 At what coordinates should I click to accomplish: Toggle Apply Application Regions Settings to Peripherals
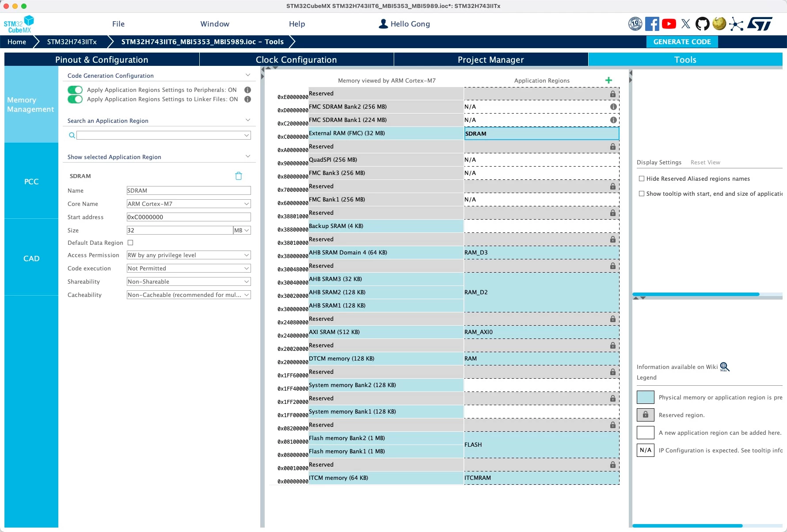pyautogui.click(x=75, y=90)
